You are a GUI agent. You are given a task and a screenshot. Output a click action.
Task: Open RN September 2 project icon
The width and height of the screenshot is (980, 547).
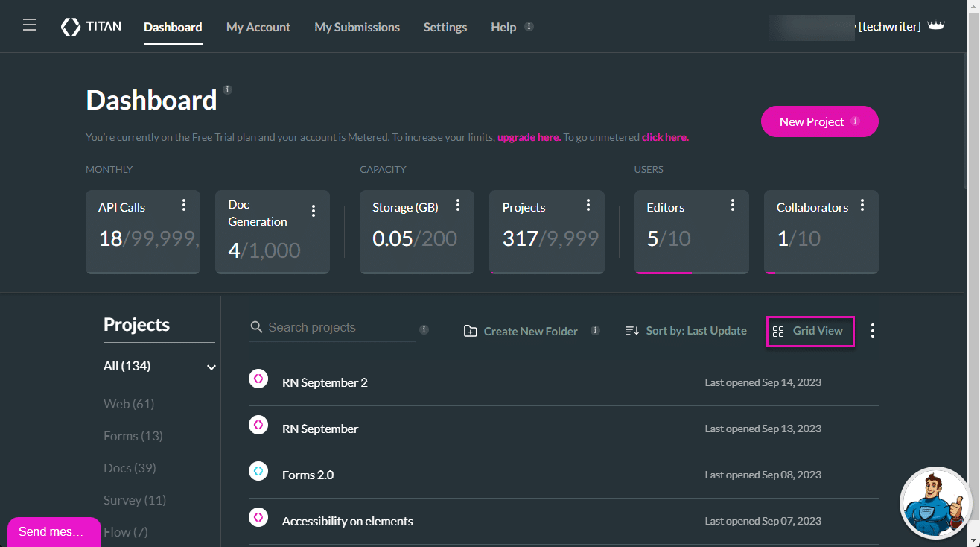point(258,379)
